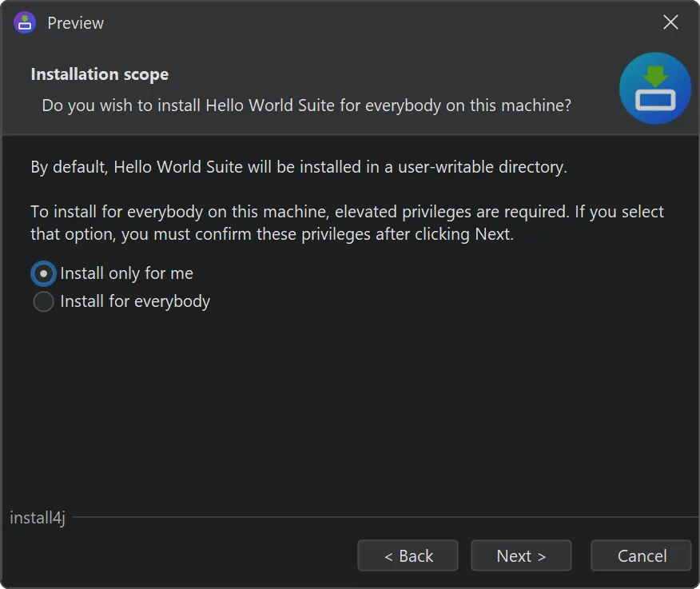Click the install4j logo at bottom left

click(x=37, y=518)
